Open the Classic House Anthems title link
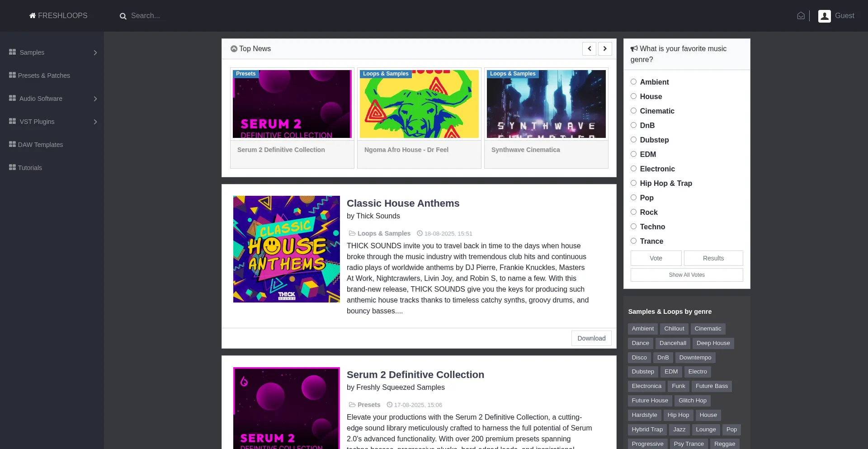Viewport: 868px width, 449px height. 403,203
